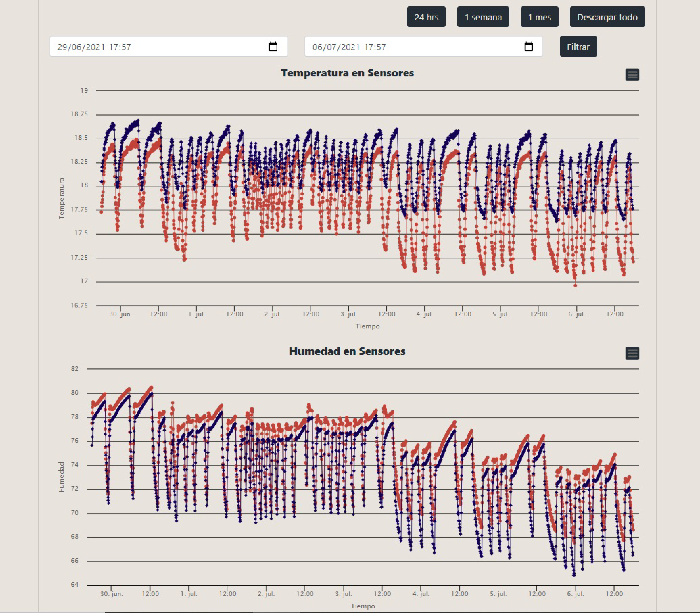Viewport: 700px width, 613px height.
Task: Click the 18.75 value on the temperature axis
Action: 79,114
